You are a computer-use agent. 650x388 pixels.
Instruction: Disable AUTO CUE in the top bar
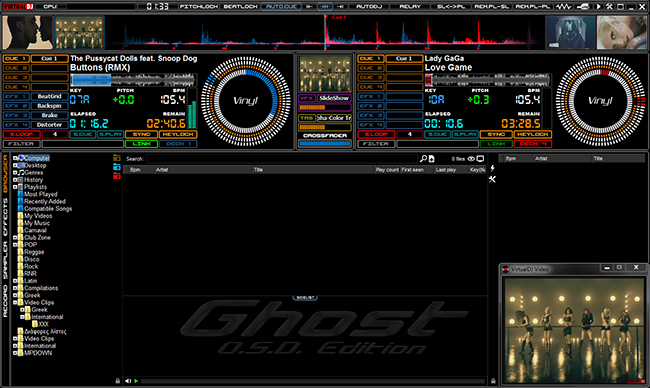coord(281,7)
